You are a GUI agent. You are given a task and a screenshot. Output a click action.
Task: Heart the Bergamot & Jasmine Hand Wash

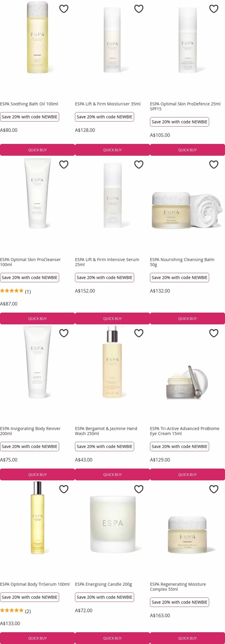point(139,333)
